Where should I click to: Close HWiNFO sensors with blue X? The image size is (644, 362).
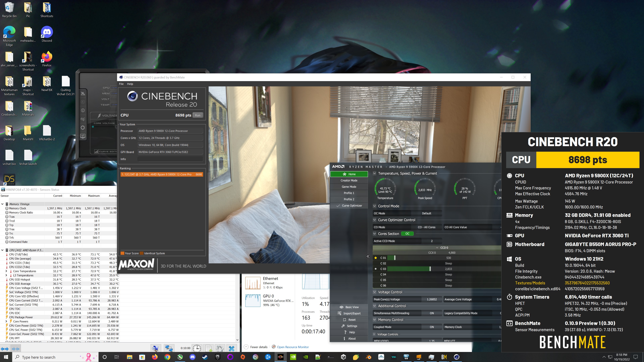coord(231,348)
